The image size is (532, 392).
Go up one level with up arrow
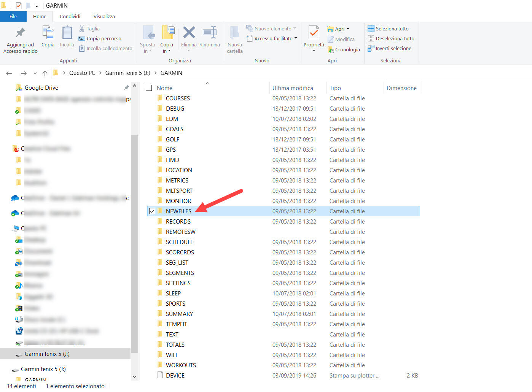[45, 73]
